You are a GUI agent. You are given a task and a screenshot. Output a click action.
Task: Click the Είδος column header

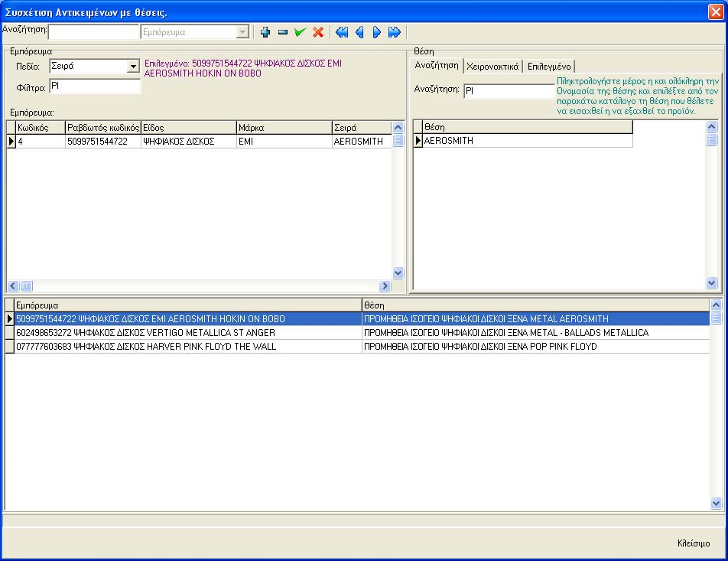[x=188, y=128]
